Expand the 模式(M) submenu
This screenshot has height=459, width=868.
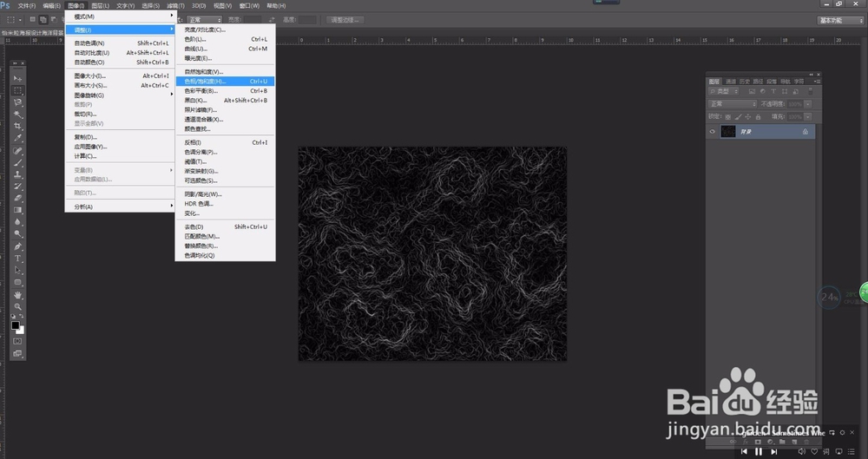[120, 16]
